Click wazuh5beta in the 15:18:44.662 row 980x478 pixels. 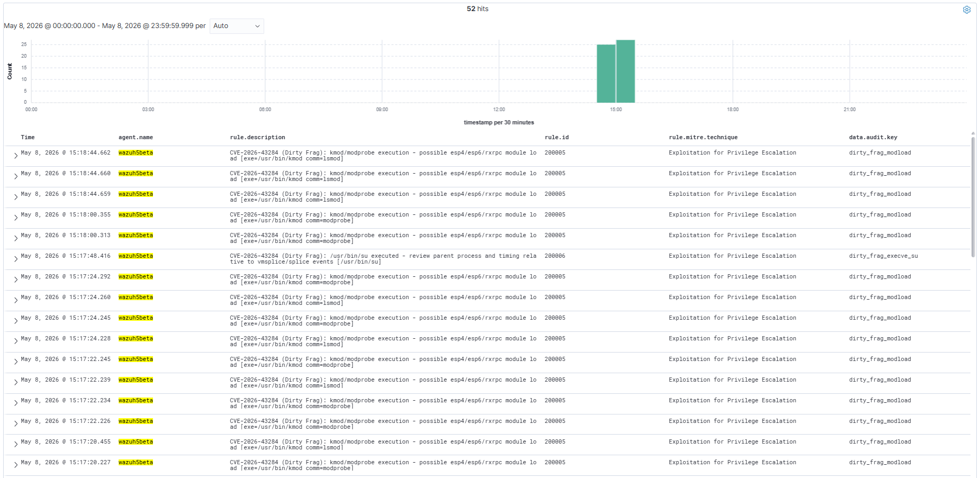tap(136, 152)
